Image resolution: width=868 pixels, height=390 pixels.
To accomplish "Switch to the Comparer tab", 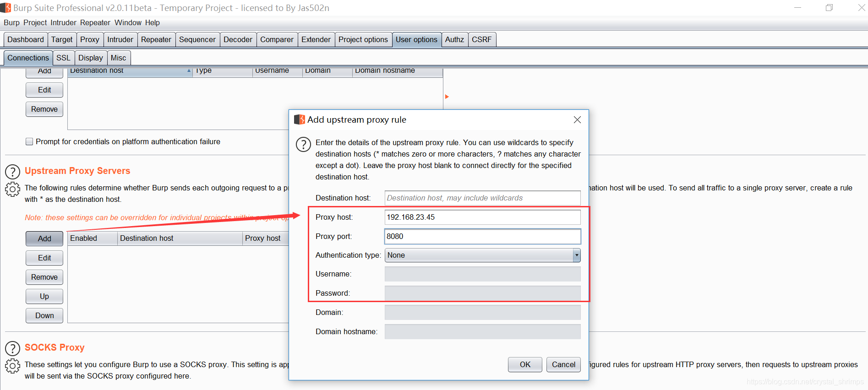I will pyautogui.click(x=277, y=39).
